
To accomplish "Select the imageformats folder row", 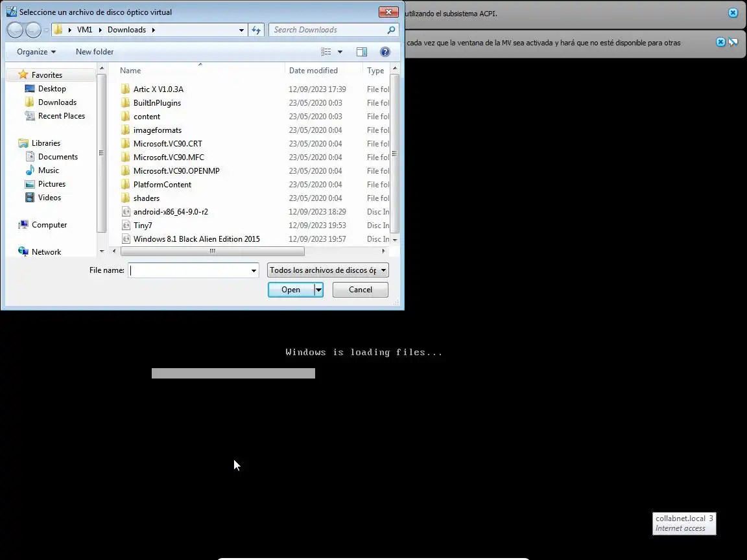I will tap(255, 130).
